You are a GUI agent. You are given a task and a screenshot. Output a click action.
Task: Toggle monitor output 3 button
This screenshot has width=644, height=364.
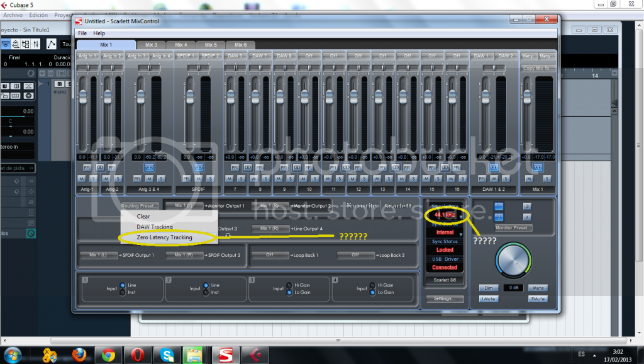pyautogui.click(x=527, y=206)
